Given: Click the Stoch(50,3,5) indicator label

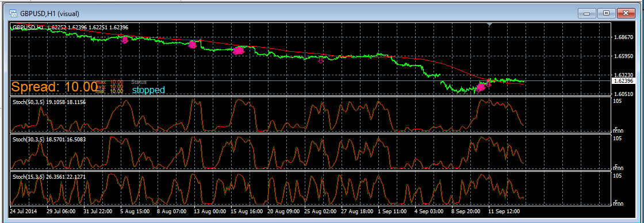Looking at the screenshot, I should point(49,102).
